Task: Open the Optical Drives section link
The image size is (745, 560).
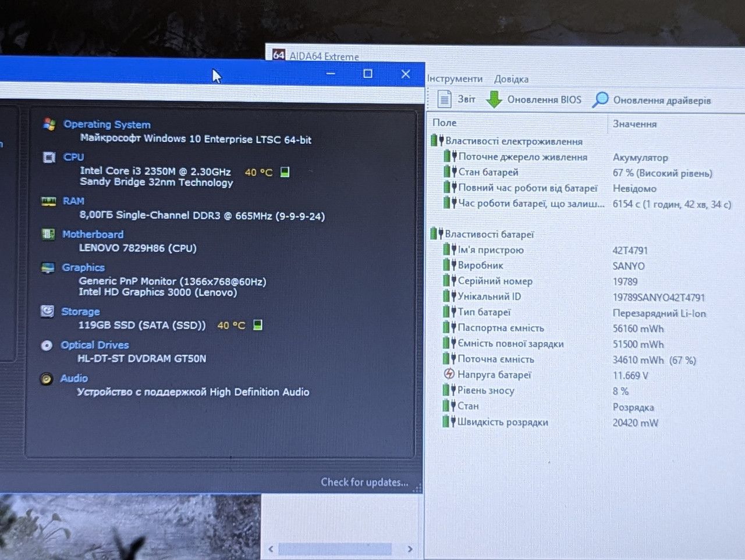Action: tap(95, 345)
